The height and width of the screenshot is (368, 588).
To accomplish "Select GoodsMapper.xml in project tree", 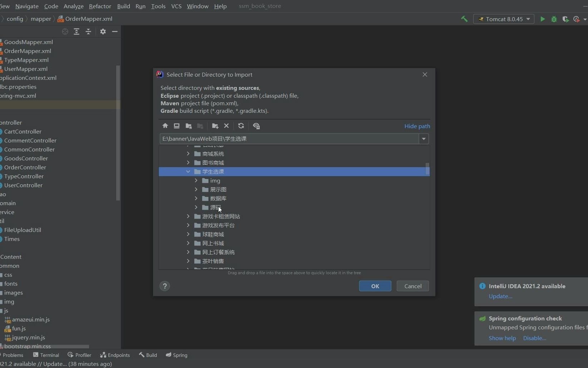I will tap(29, 42).
